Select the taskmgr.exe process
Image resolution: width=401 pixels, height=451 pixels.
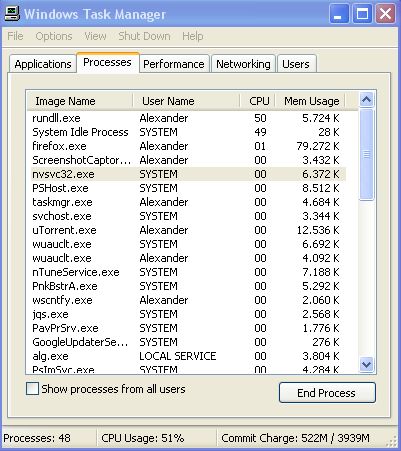(188, 202)
